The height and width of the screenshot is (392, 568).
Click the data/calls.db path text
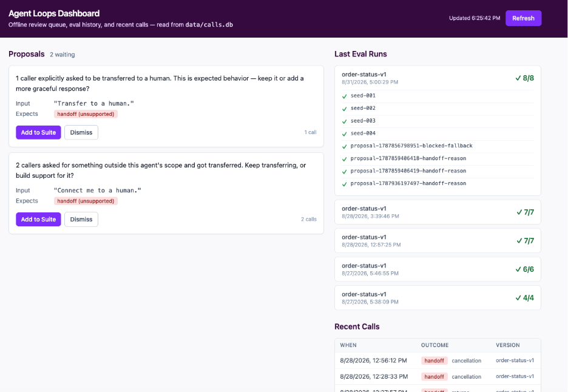click(209, 25)
